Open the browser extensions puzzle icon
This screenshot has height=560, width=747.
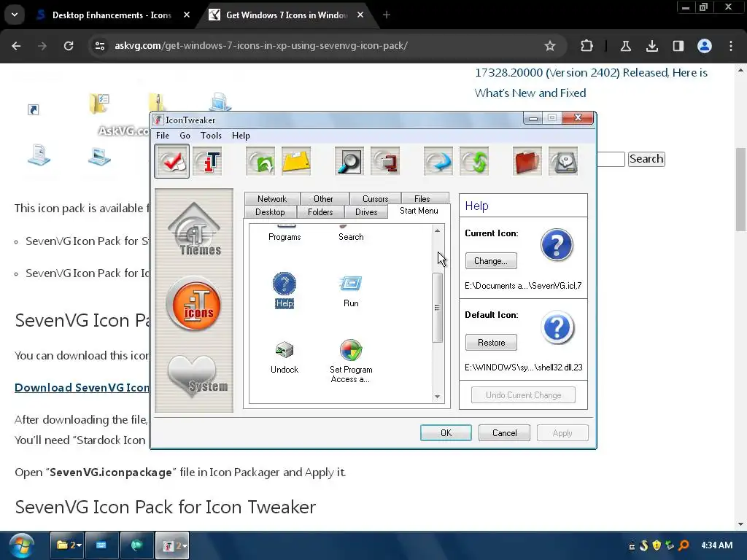pyautogui.click(x=587, y=46)
